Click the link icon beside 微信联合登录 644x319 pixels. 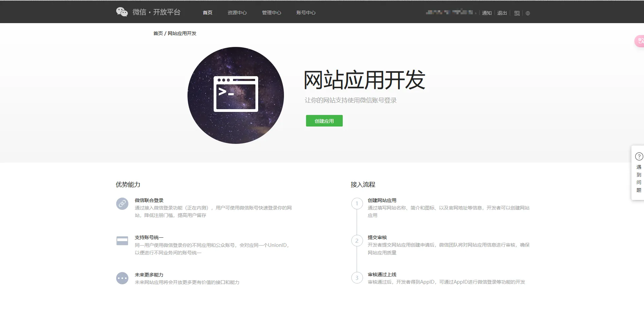tap(122, 203)
